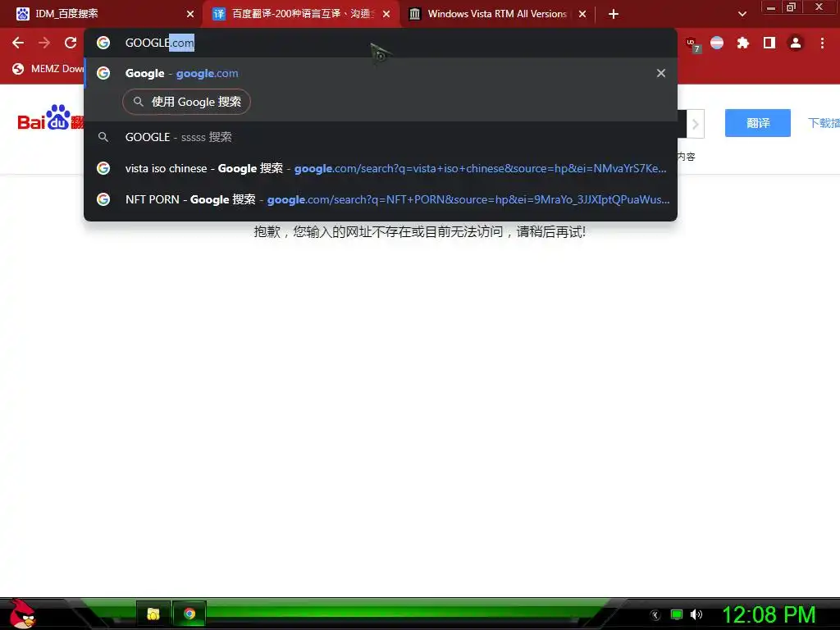Image resolution: width=840 pixels, height=630 pixels.
Task: Open a new tab with the plus button
Action: (x=614, y=14)
